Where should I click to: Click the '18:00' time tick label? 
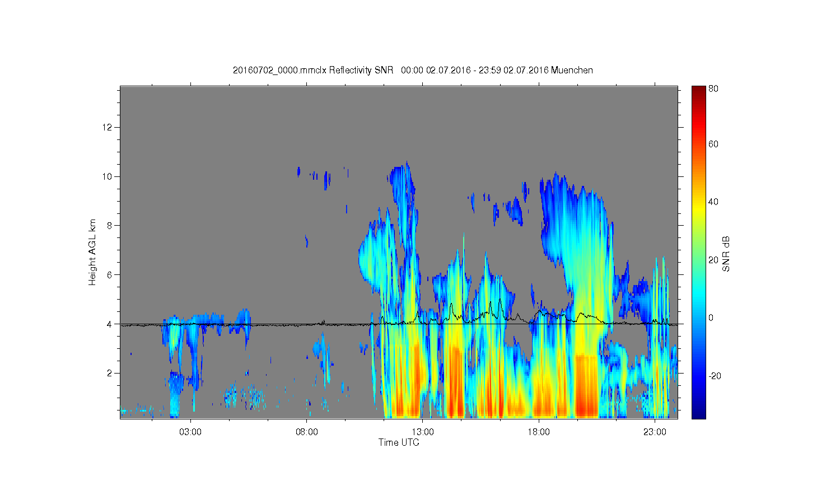(539, 432)
